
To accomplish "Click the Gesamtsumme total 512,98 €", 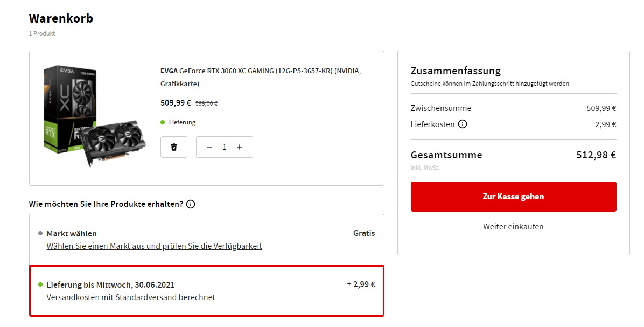I will pos(597,155).
